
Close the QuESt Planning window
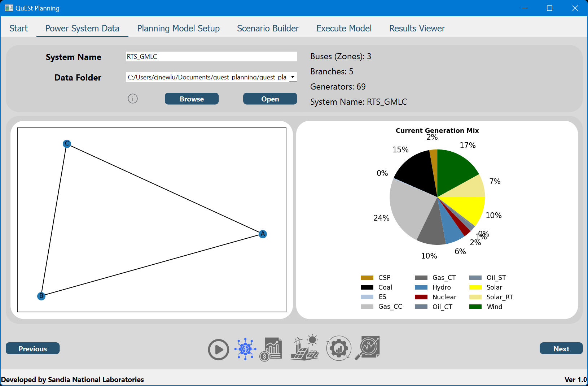coord(575,8)
